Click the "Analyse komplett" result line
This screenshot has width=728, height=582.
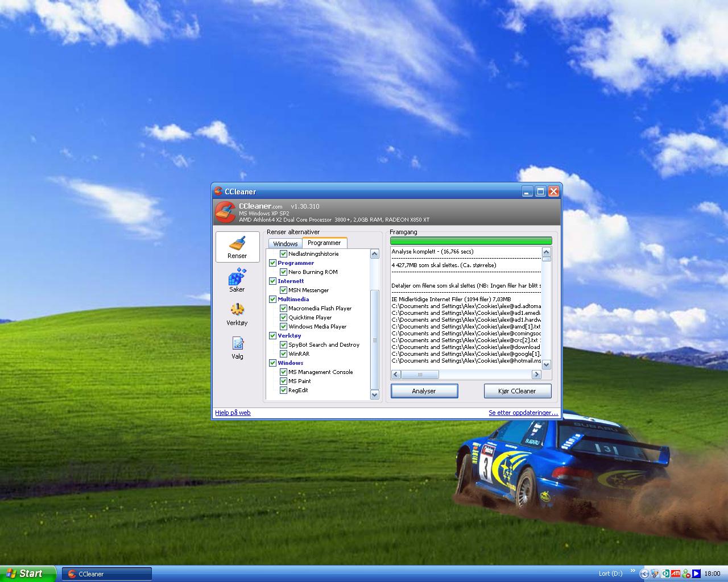(x=432, y=251)
